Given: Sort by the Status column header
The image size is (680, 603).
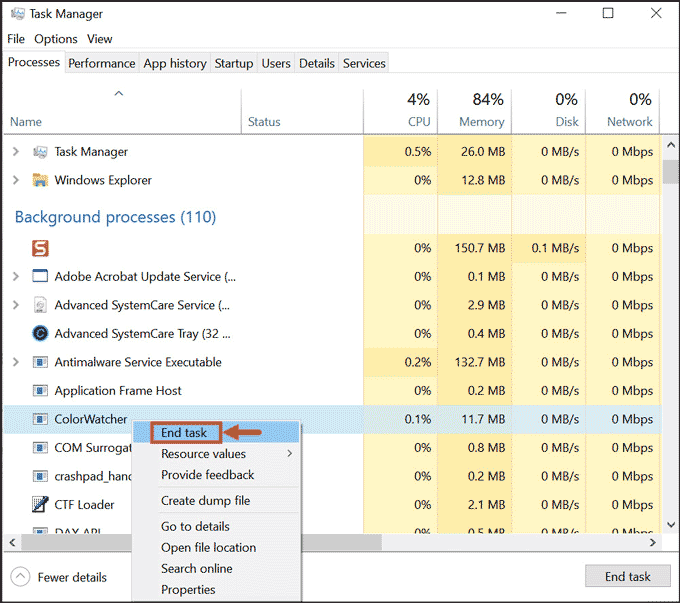Looking at the screenshot, I should click(x=302, y=112).
